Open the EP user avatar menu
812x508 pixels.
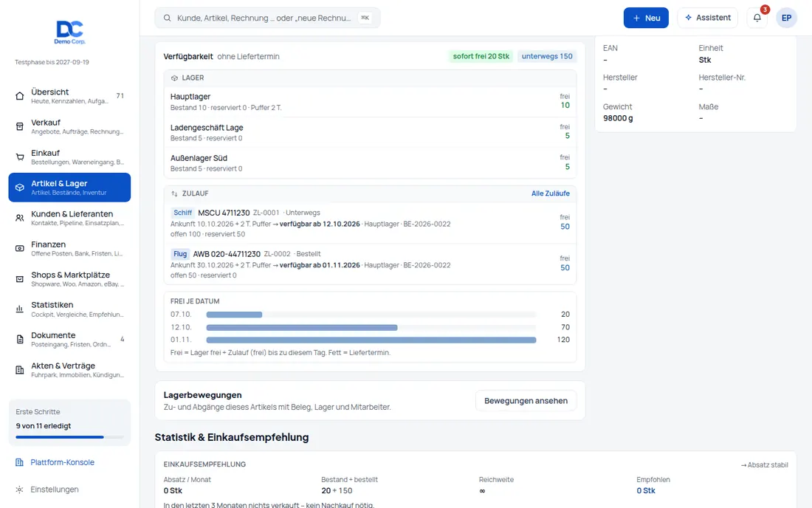786,18
